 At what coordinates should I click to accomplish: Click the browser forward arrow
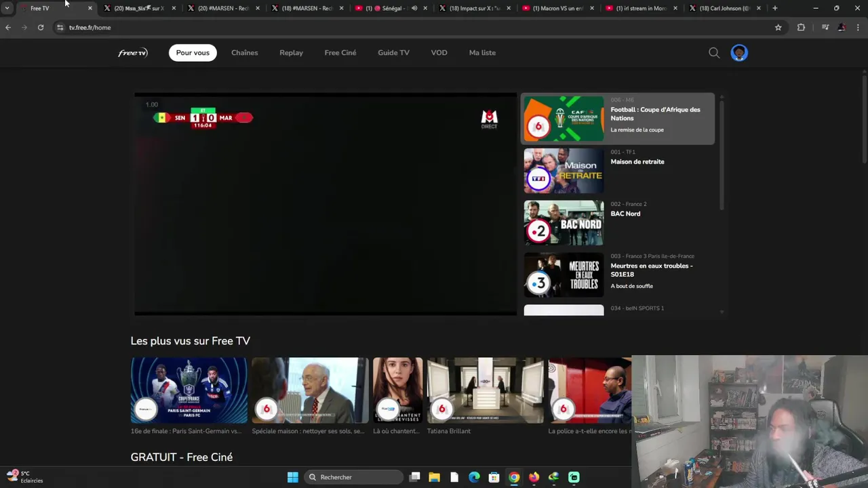tap(24, 28)
